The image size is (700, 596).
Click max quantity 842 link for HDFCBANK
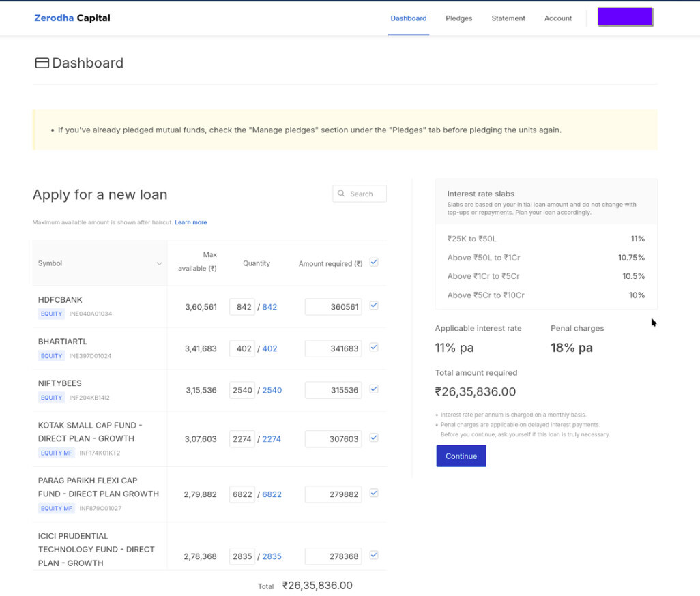269,307
